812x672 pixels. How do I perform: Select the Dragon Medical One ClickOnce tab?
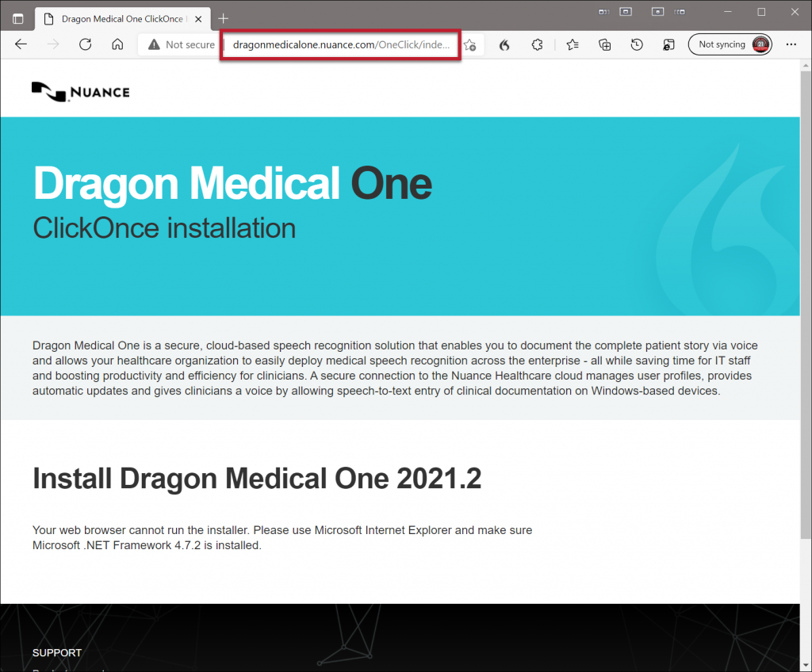point(122,19)
